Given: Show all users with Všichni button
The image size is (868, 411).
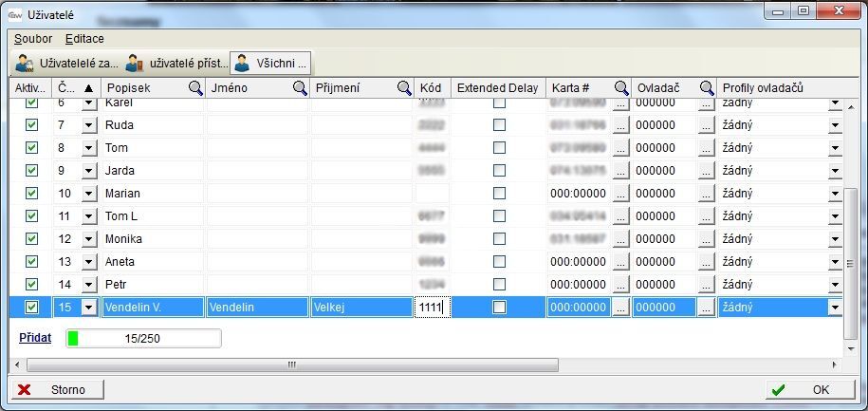Looking at the screenshot, I should click(x=271, y=64).
